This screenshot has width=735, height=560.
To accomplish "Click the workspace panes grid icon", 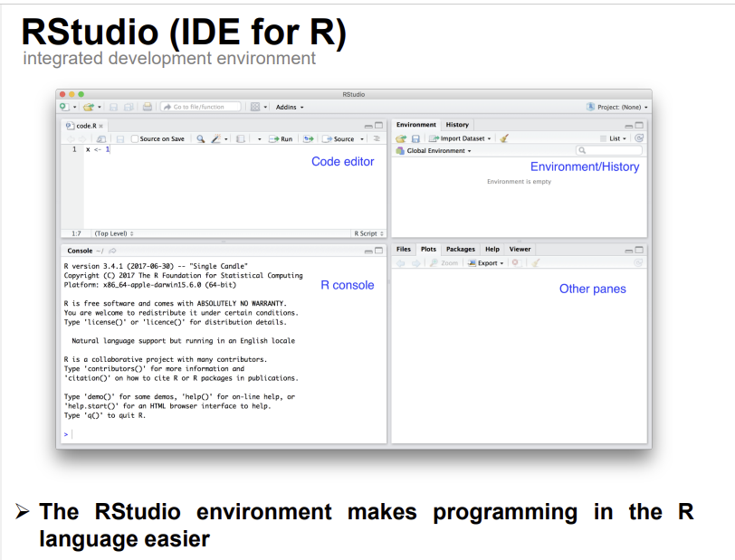I will pyautogui.click(x=255, y=107).
